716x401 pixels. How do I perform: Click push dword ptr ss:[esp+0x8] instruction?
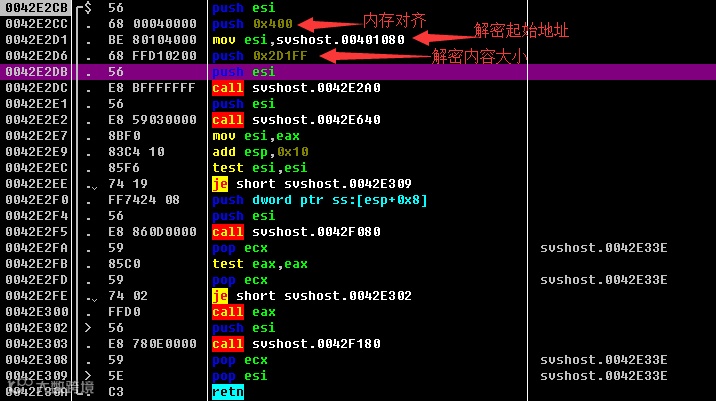pos(320,200)
